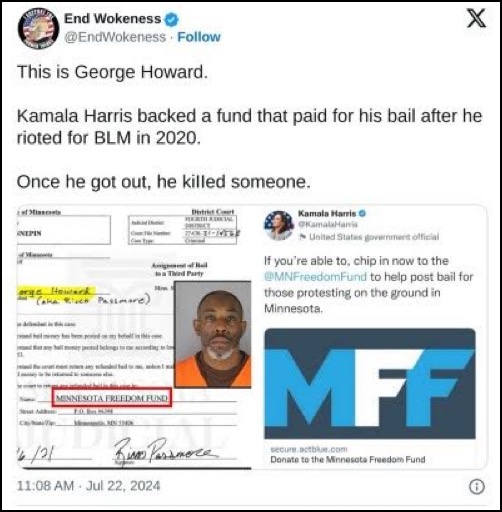Open the @MNFreedomFund mention link
Screen dimensions: 502x512
315,277
